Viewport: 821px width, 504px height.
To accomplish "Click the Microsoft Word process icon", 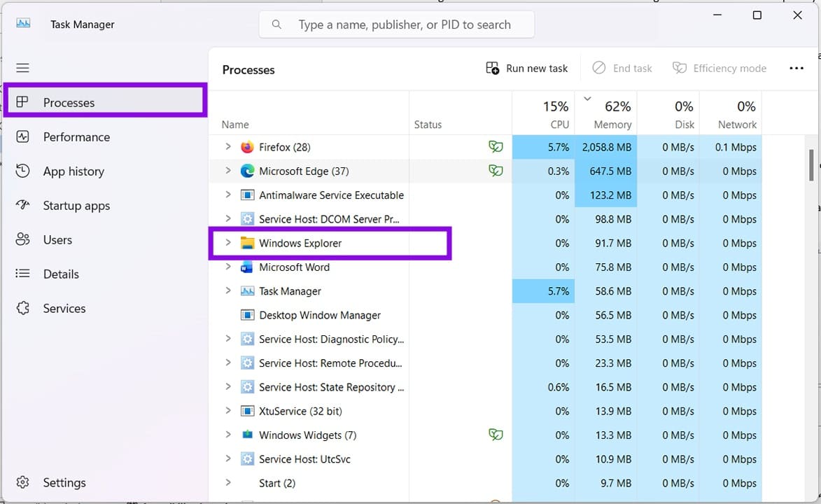I will click(x=247, y=267).
